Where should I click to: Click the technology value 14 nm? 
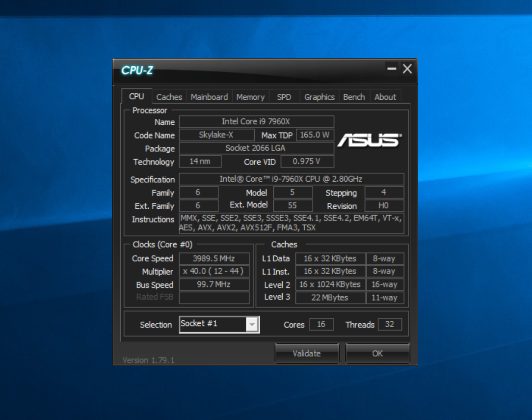pos(200,161)
